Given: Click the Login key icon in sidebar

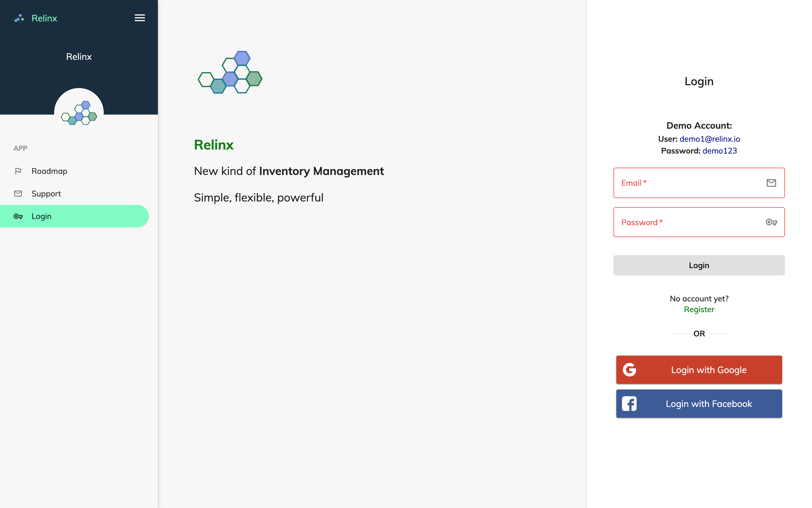Looking at the screenshot, I should point(18,216).
